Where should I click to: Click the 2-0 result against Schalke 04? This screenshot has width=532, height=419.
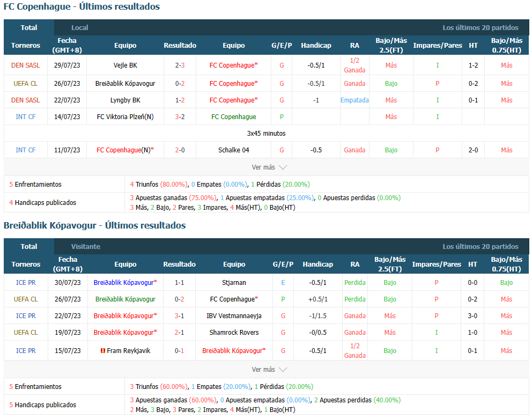[x=180, y=150]
